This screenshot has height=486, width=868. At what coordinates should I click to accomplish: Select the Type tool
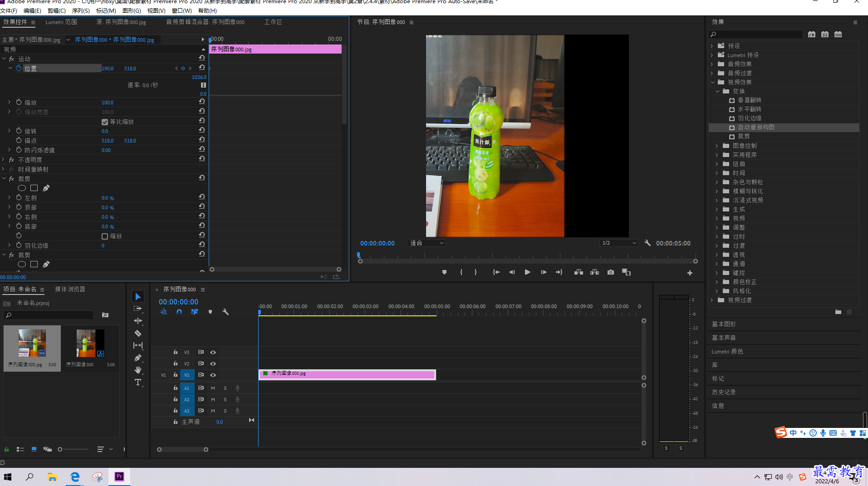pos(138,382)
